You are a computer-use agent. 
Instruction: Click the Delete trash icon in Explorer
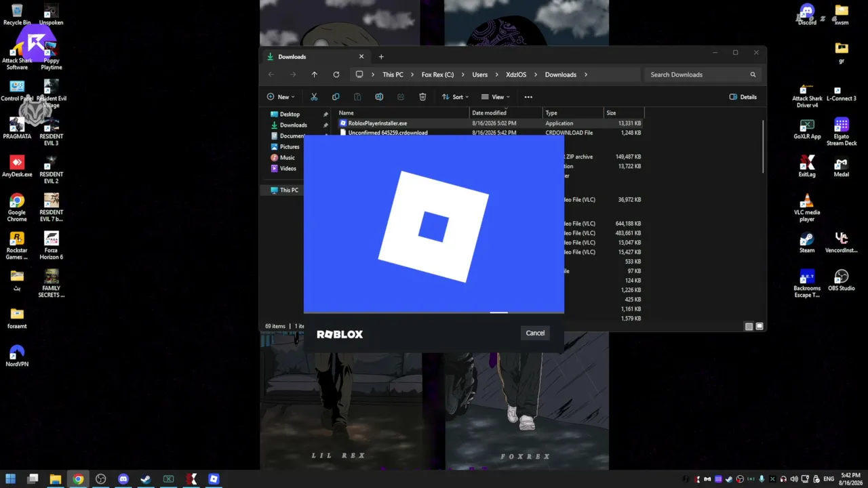(422, 97)
